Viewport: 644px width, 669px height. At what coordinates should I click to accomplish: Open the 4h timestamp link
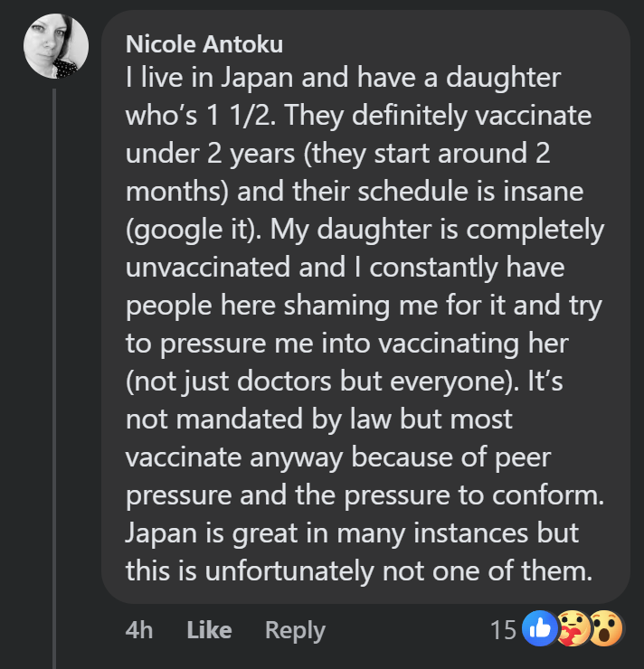coord(138,629)
